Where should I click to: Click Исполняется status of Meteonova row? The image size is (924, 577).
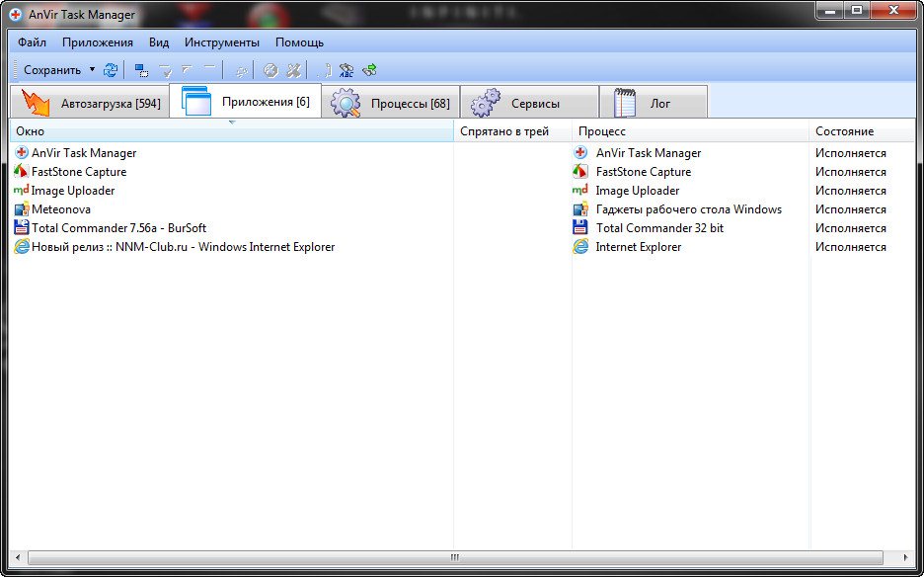click(x=850, y=209)
